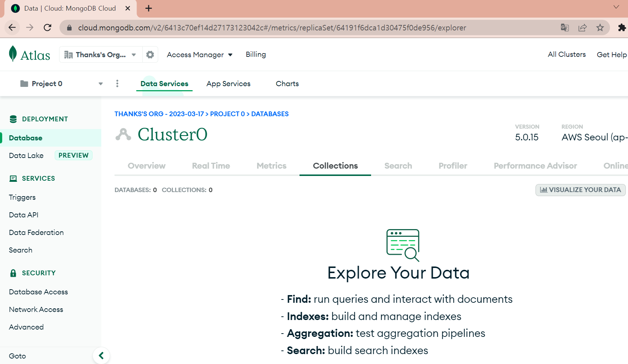Switch to the App Services tab
The height and width of the screenshot is (364, 628).
point(228,84)
